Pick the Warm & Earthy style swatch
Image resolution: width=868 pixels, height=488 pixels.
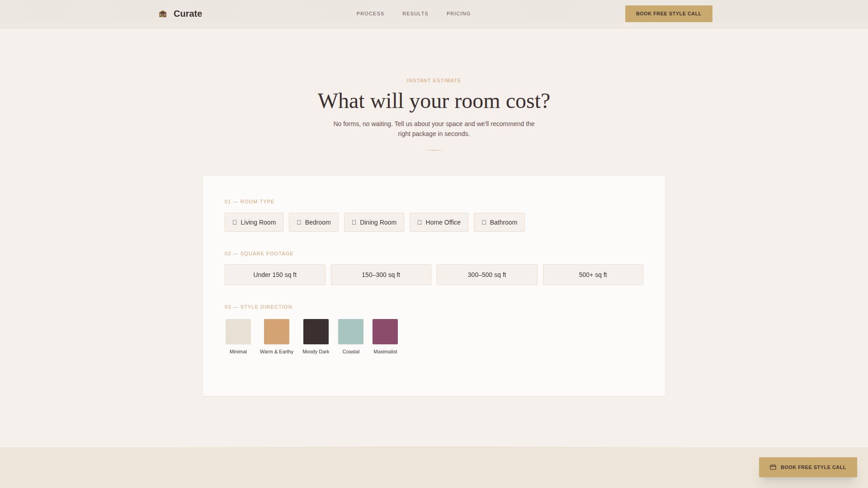[x=276, y=331]
